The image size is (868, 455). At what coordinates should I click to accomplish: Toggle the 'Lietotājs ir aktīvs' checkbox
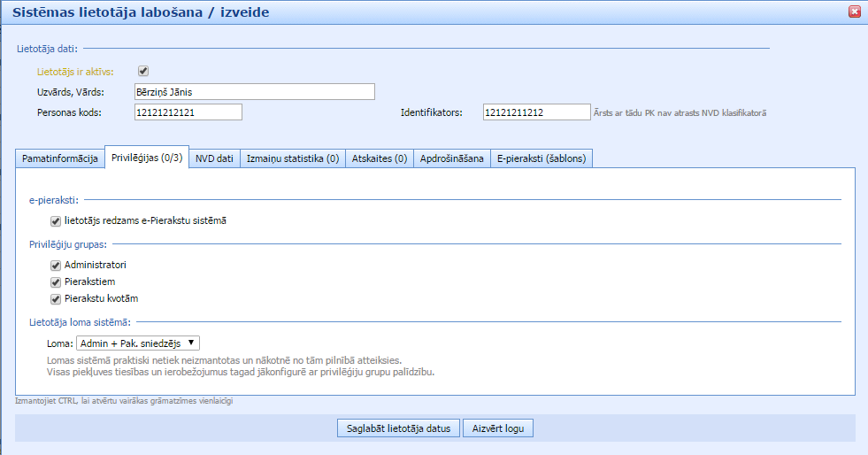click(x=143, y=72)
